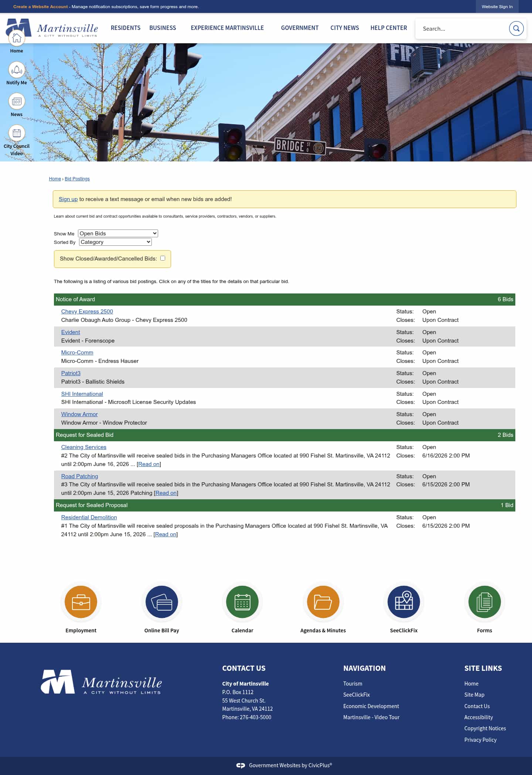Open the Residents menu
Image resolution: width=532 pixels, height=775 pixels.
click(126, 28)
